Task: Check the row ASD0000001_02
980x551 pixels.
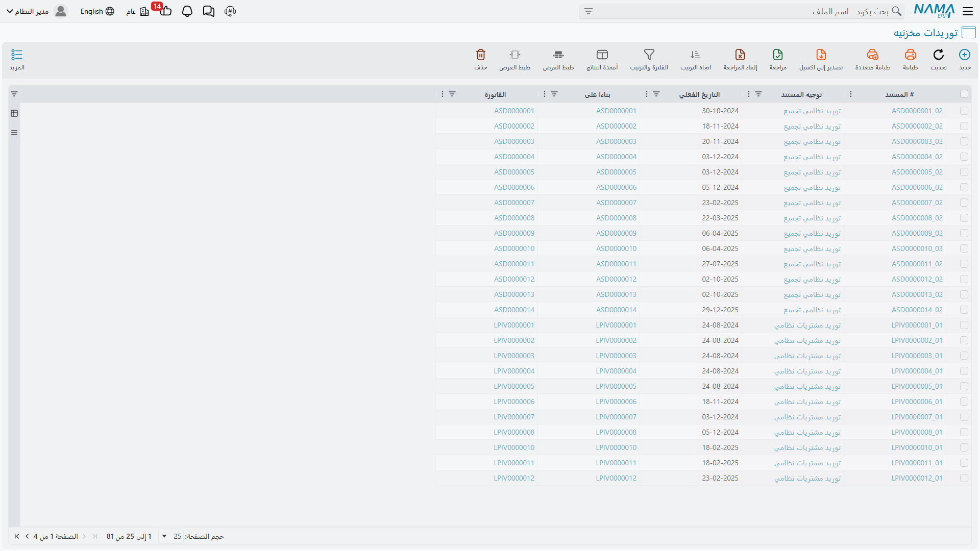Action: [964, 111]
